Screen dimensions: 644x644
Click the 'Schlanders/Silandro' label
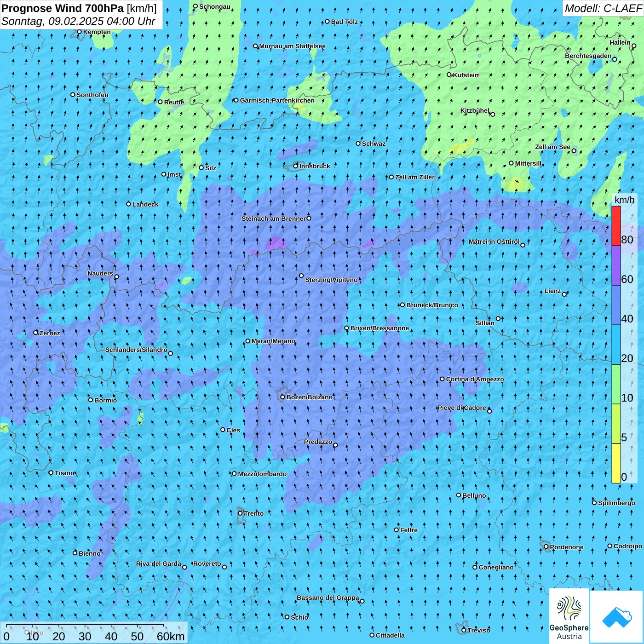[136, 350]
